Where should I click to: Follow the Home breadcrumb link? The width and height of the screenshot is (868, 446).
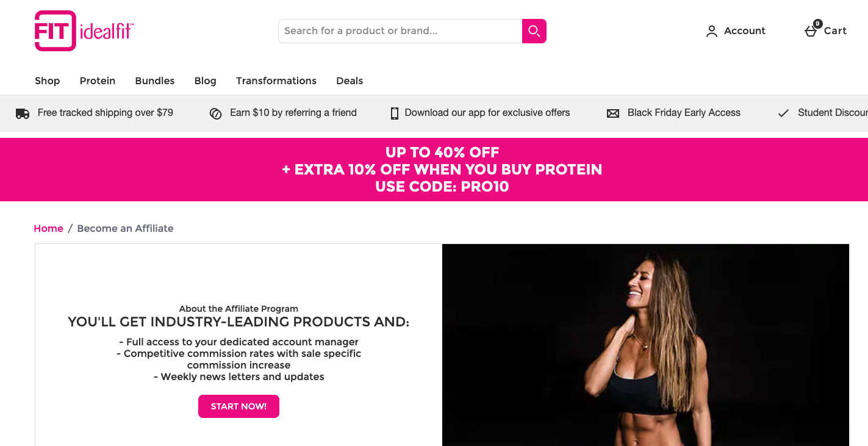[49, 228]
